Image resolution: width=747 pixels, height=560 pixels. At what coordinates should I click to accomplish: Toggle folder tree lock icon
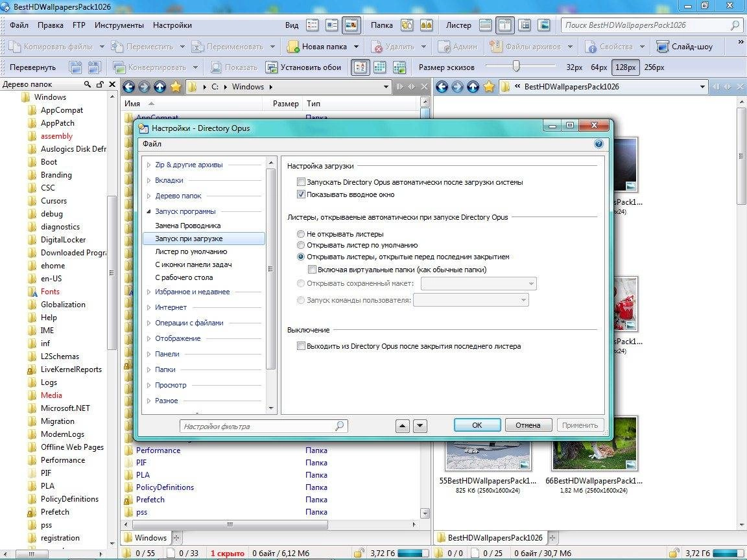click(x=100, y=84)
